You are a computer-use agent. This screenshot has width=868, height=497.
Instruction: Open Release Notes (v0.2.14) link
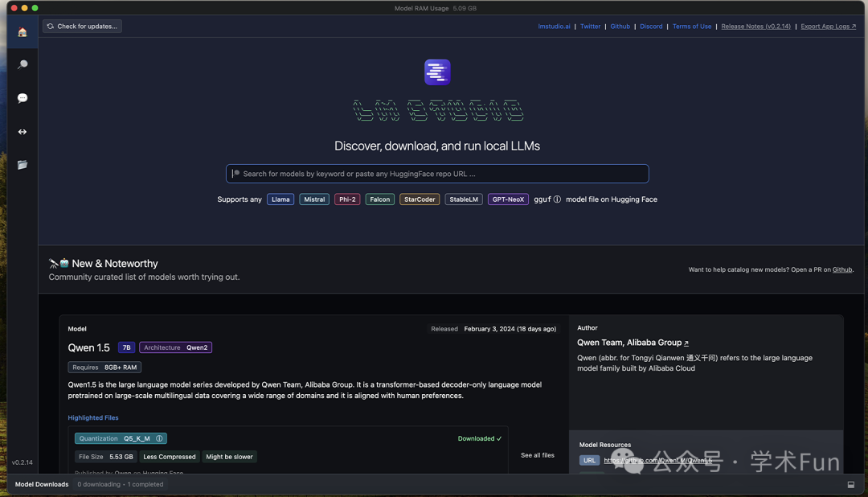click(x=755, y=26)
